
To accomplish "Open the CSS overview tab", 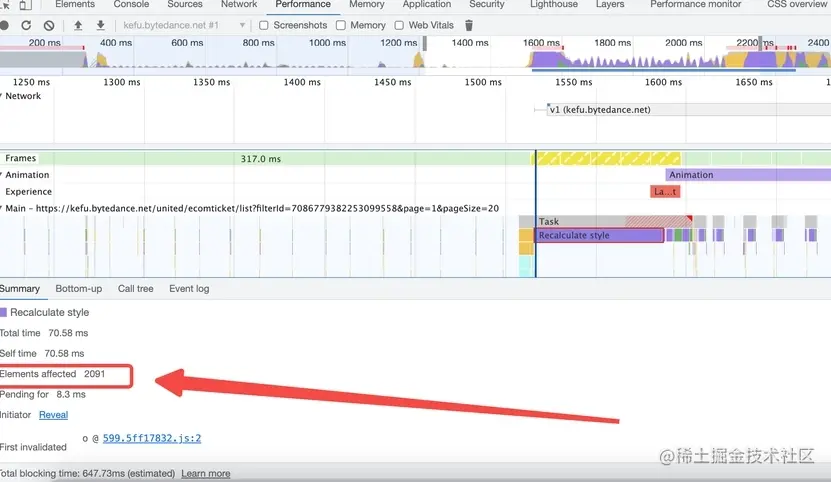I will pyautogui.click(x=798, y=4).
